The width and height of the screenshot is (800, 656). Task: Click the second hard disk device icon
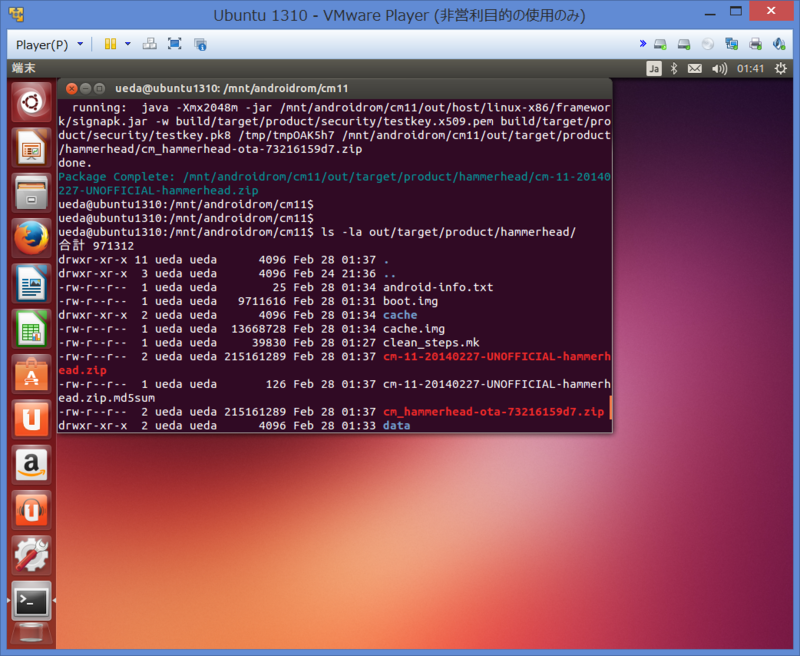pyautogui.click(x=684, y=44)
